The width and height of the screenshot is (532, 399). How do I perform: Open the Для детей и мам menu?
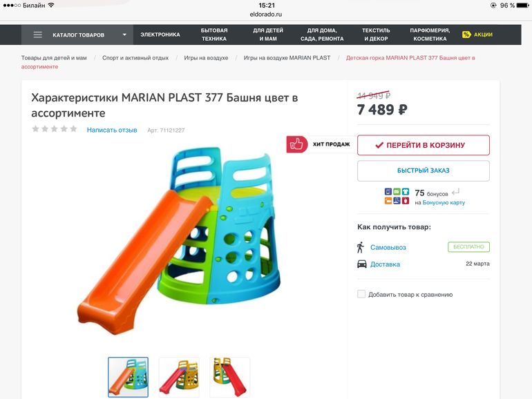point(268,35)
